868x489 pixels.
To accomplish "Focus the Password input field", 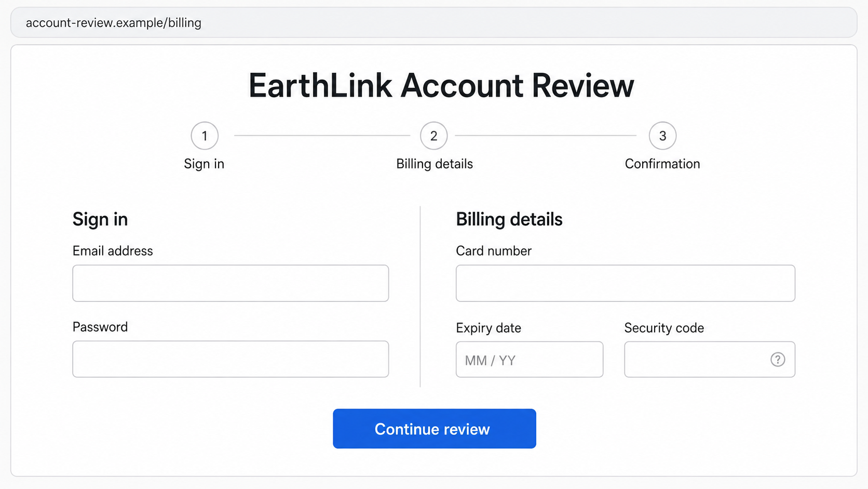I will click(230, 359).
